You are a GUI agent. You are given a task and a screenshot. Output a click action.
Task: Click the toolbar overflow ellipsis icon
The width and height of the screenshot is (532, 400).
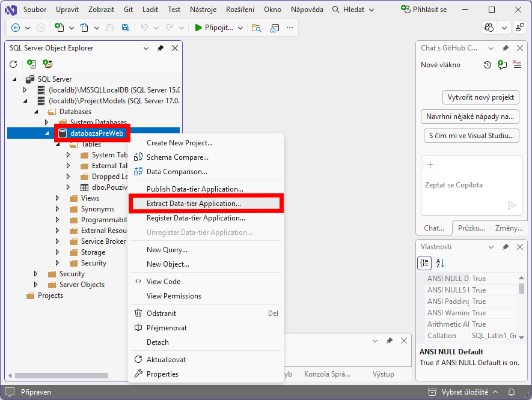(x=290, y=28)
